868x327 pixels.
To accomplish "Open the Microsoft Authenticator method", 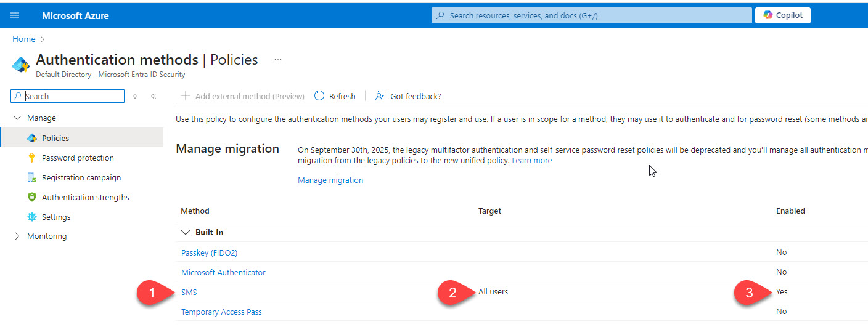I will pyautogui.click(x=223, y=272).
